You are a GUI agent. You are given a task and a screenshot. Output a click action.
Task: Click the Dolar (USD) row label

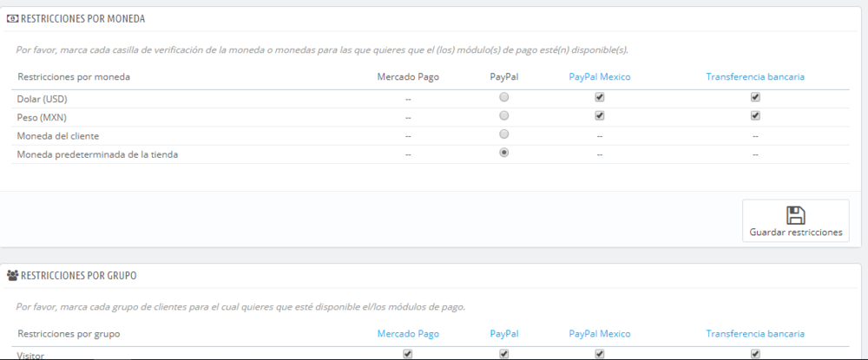click(43, 99)
